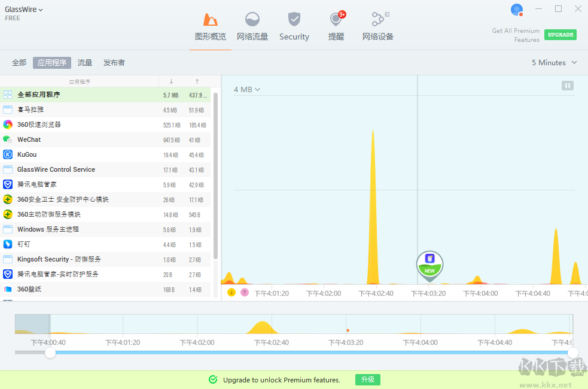This screenshot has height=389, width=588.
Task: Open the 图形概览 graph view icon
Action: tap(211, 20)
